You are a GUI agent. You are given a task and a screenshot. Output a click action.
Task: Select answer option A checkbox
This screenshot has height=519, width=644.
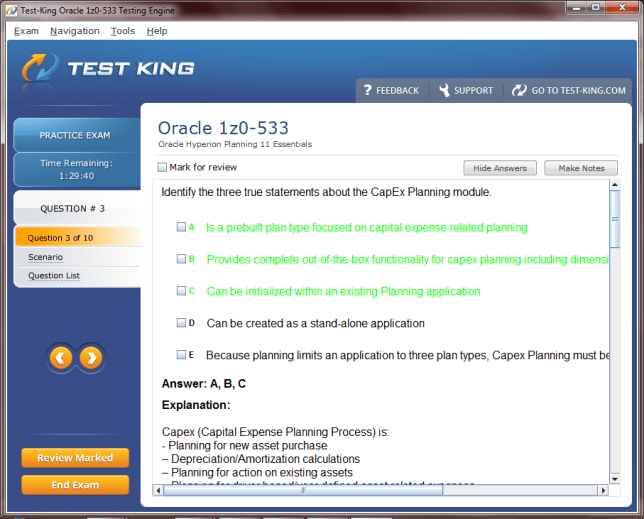pyautogui.click(x=181, y=227)
